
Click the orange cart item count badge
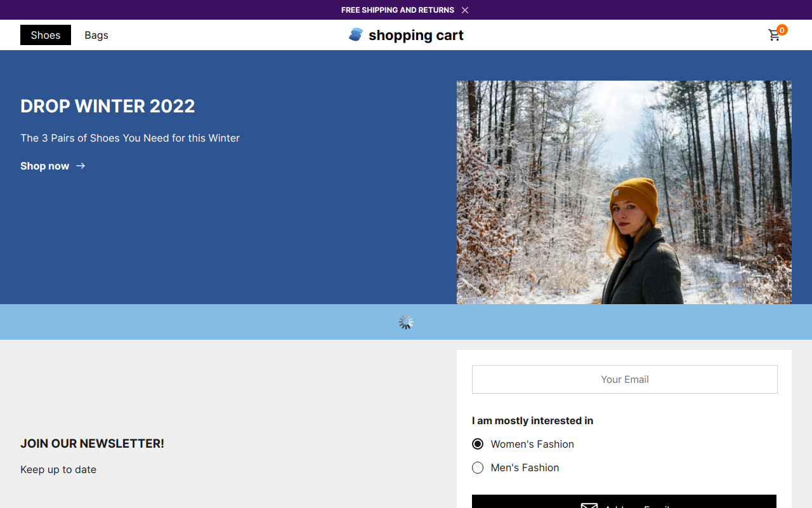pyautogui.click(x=782, y=30)
